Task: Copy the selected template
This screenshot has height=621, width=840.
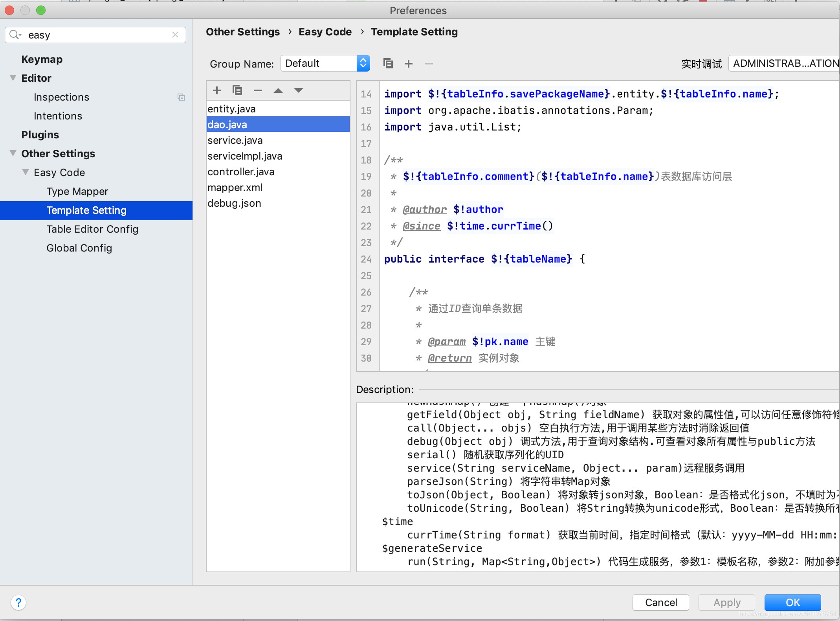Action: 237,90
